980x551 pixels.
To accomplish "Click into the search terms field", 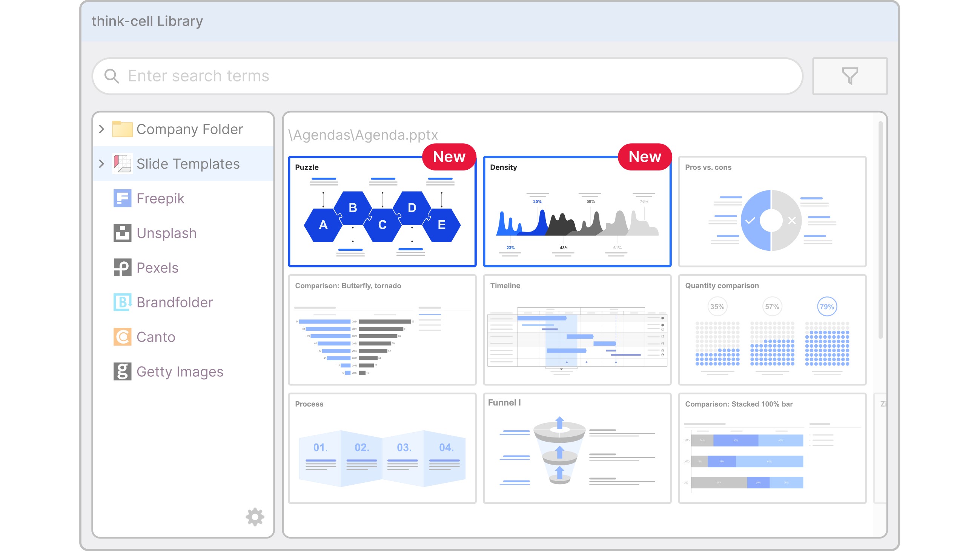I will click(456, 76).
